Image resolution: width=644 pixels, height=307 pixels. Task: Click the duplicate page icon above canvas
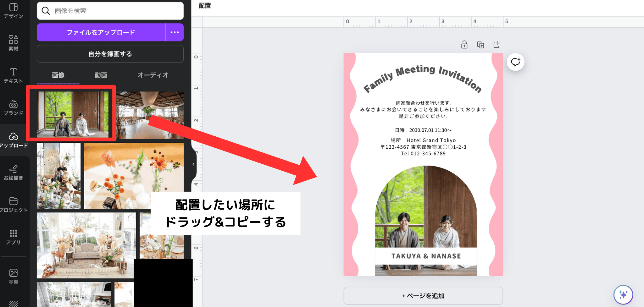(480, 45)
